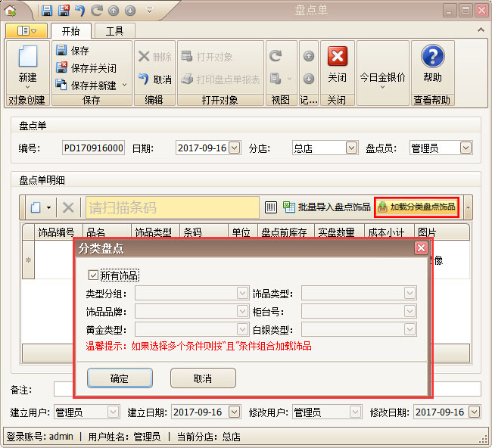Viewport: 492px width, 448px height.
Task: Click the undo arrow in quick access toolbar
Action: [79, 11]
